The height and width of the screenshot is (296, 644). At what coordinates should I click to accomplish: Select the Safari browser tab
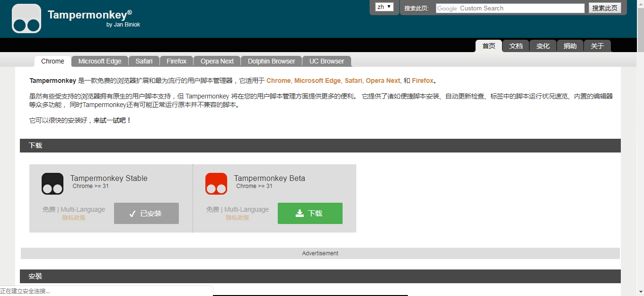tap(144, 62)
